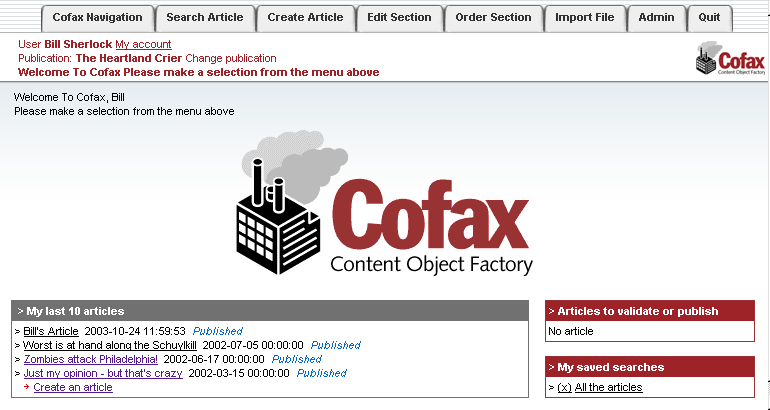Open Zombies attack Philadelphia! article
Image resolution: width=770 pixels, height=410 pixels.
[91, 359]
